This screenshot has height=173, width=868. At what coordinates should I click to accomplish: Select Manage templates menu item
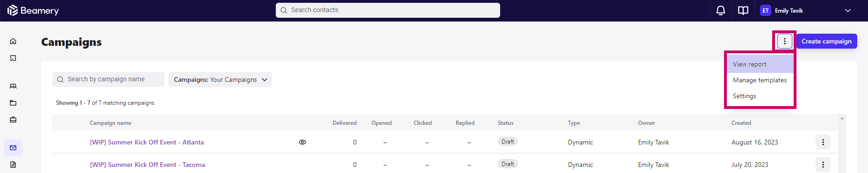pos(760,80)
